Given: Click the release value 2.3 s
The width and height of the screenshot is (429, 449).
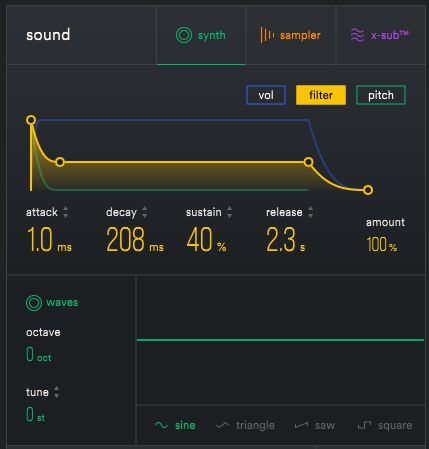Looking at the screenshot, I should [286, 240].
